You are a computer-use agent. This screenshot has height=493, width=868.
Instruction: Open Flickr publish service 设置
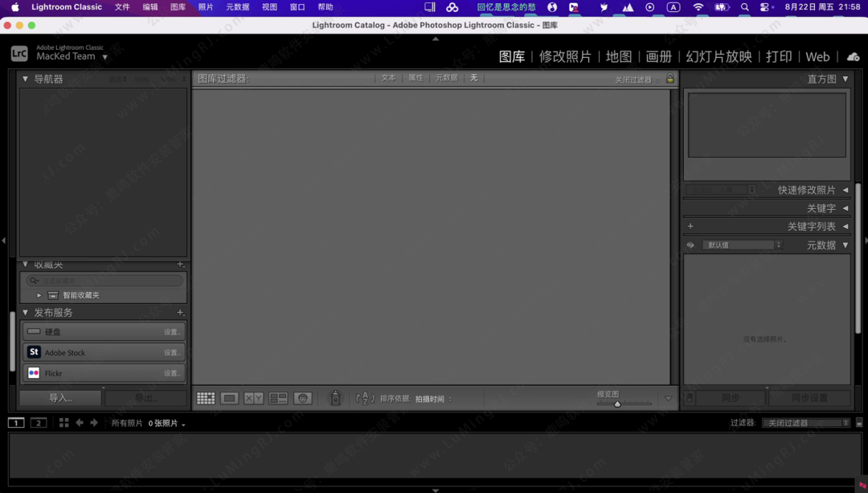[172, 372]
